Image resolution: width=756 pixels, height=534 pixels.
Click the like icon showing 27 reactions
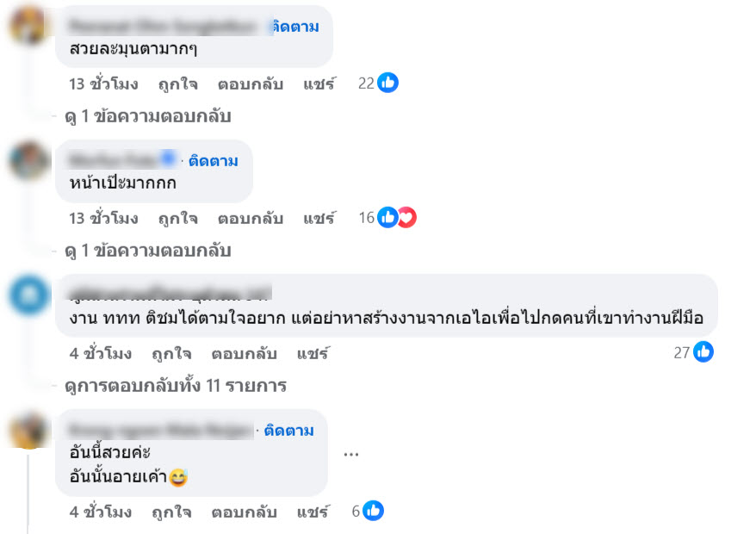coord(703,351)
